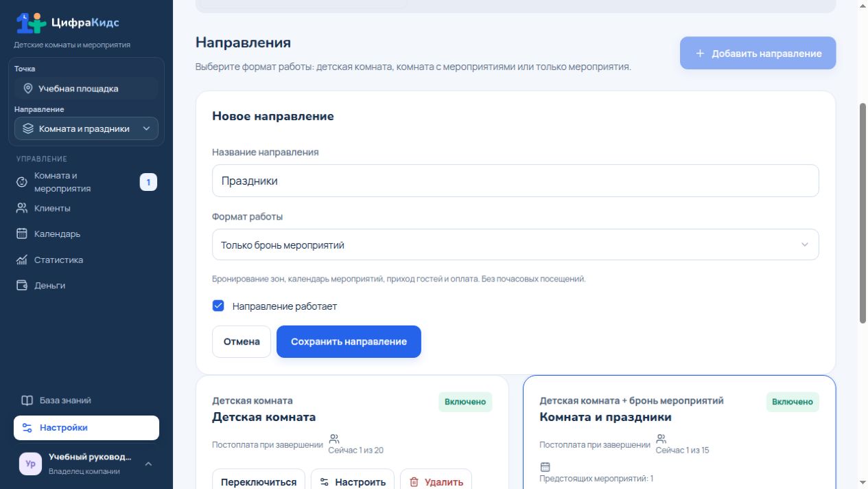Image resolution: width=868 pixels, height=489 pixels.
Task: Open the Направление dropdown Комната и праздники
Action: 86,128
